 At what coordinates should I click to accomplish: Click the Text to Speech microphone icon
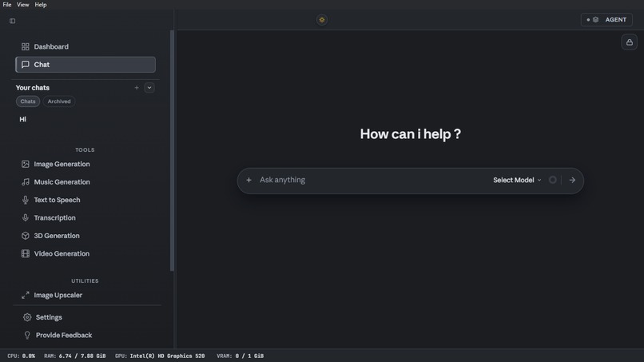point(26,200)
